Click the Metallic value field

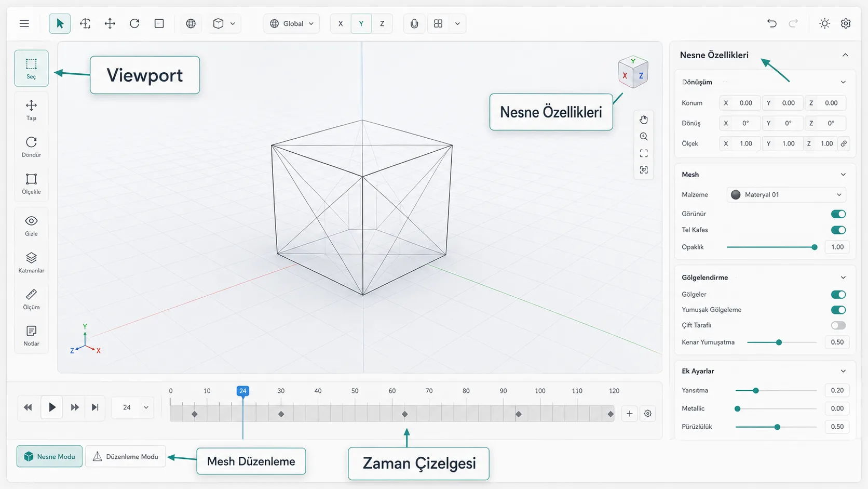pyautogui.click(x=837, y=408)
